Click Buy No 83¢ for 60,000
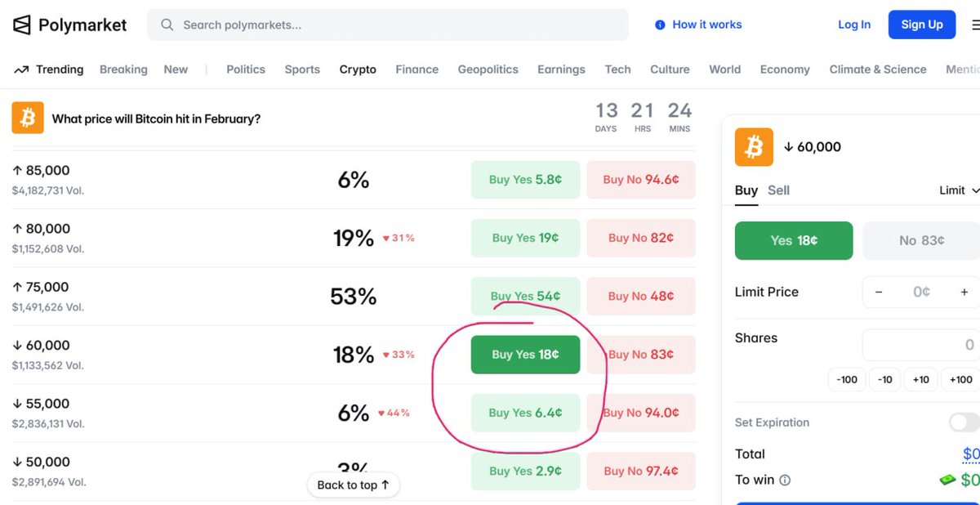The height and width of the screenshot is (505, 980). click(x=641, y=355)
